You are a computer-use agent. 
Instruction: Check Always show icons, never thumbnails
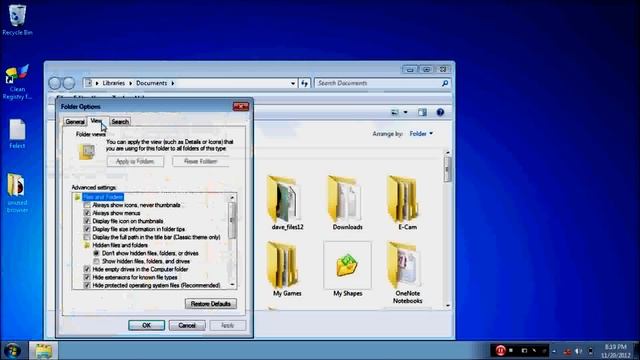click(87, 205)
